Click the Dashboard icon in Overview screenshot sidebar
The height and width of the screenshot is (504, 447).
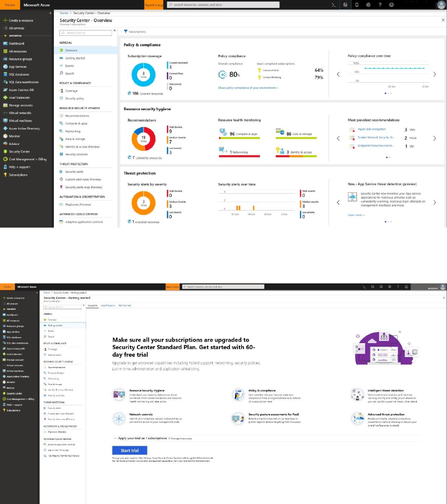tap(5, 43)
